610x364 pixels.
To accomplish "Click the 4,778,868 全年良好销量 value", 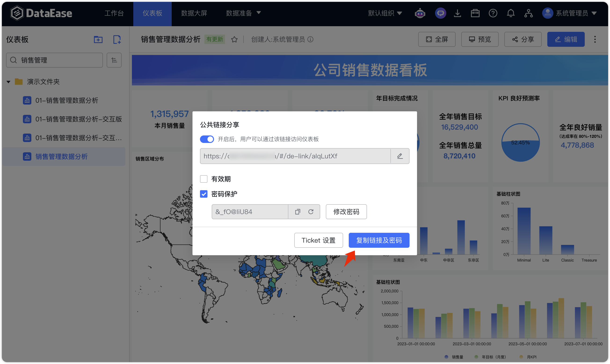I will (x=577, y=145).
